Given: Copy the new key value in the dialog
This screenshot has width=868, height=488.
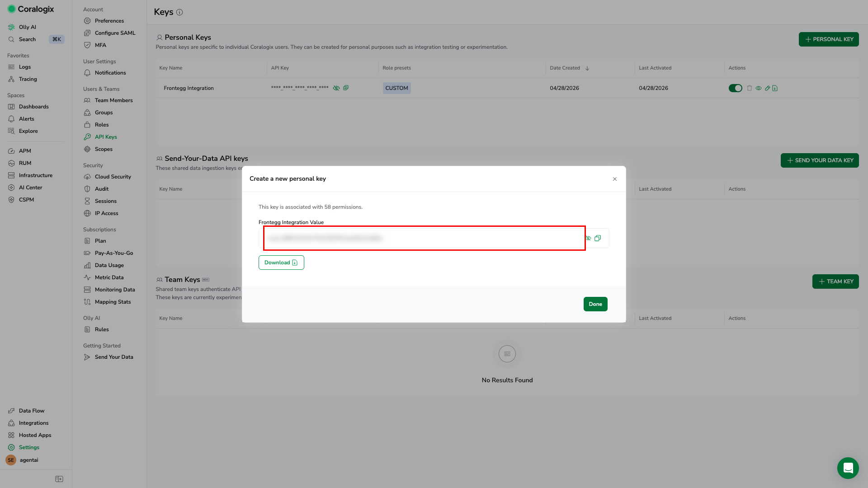Looking at the screenshot, I should point(598,238).
